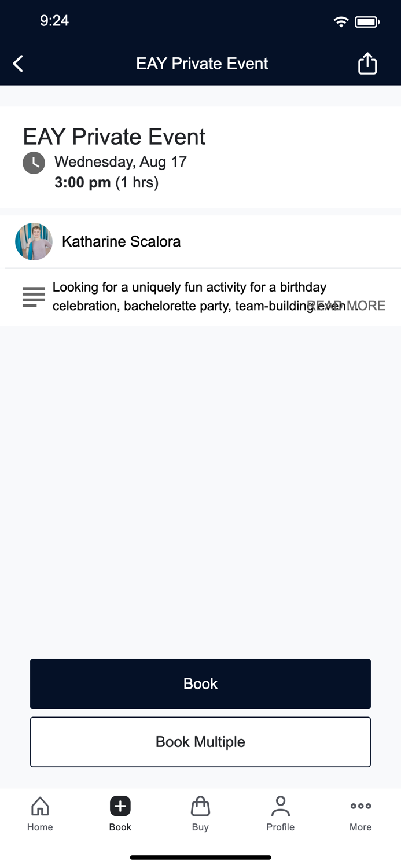Tap Katharine Scalora's profile photo

tap(34, 241)
